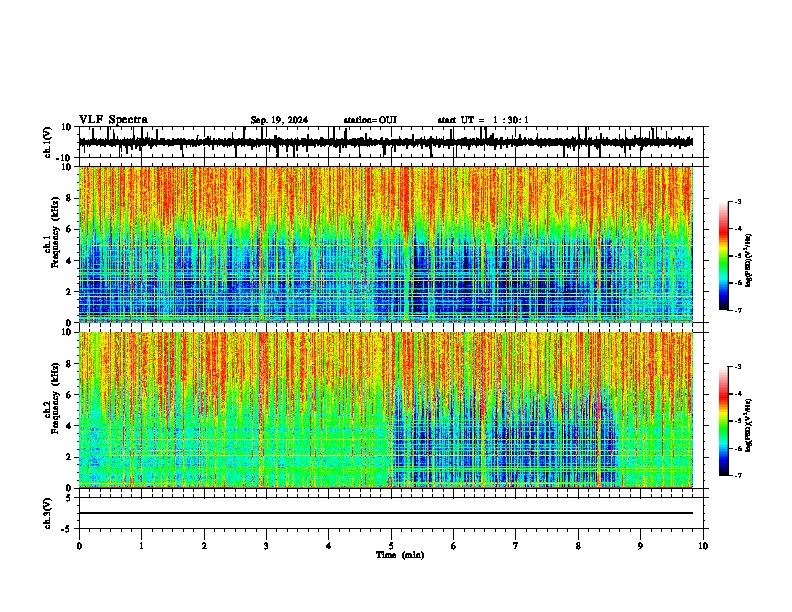This screenshot has width=792, height=612.
Task: Click the ch.1 frequency axis "8" tick label
Action: (69, 198)
